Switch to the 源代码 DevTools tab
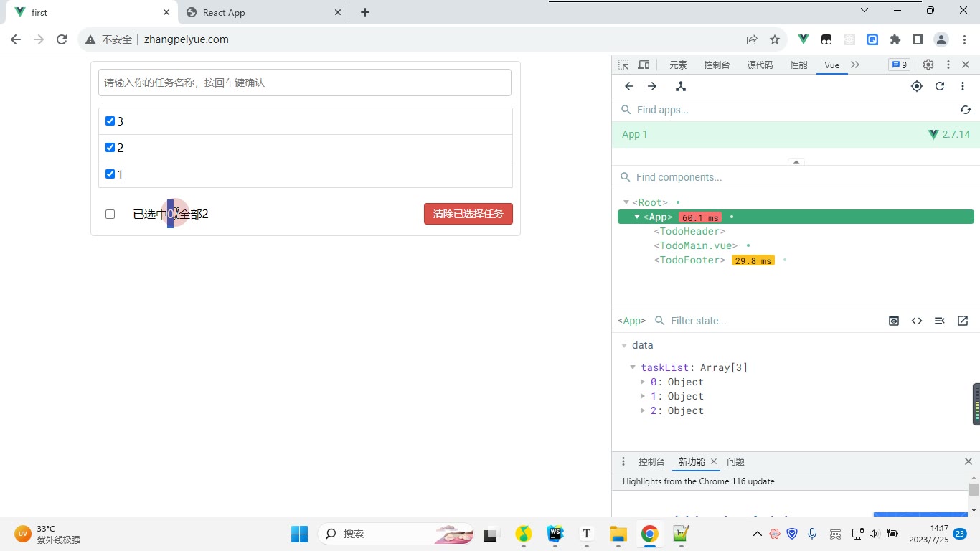 tap(760, 65)
